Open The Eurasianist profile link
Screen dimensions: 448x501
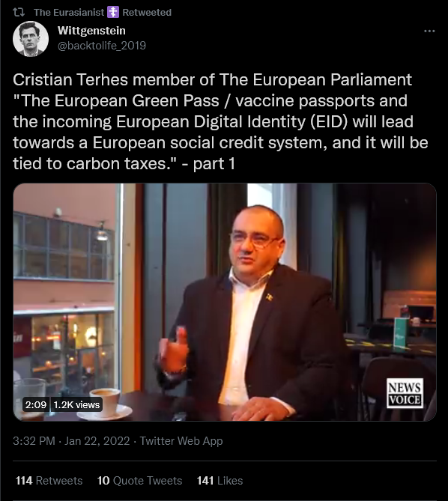pos(69,12)
